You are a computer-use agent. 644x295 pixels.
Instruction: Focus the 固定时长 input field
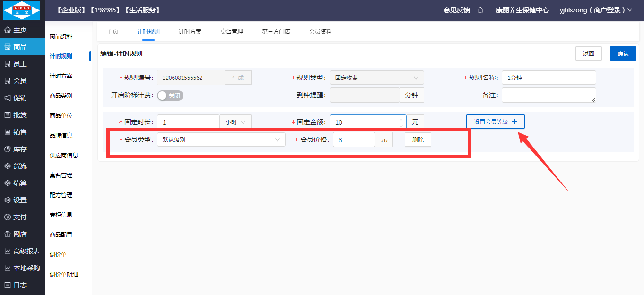pyautogui.click(x=189, y=122)
